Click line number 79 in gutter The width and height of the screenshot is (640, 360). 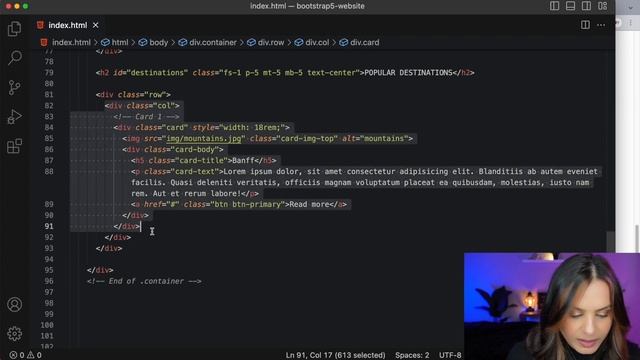[x=49, y=73]
